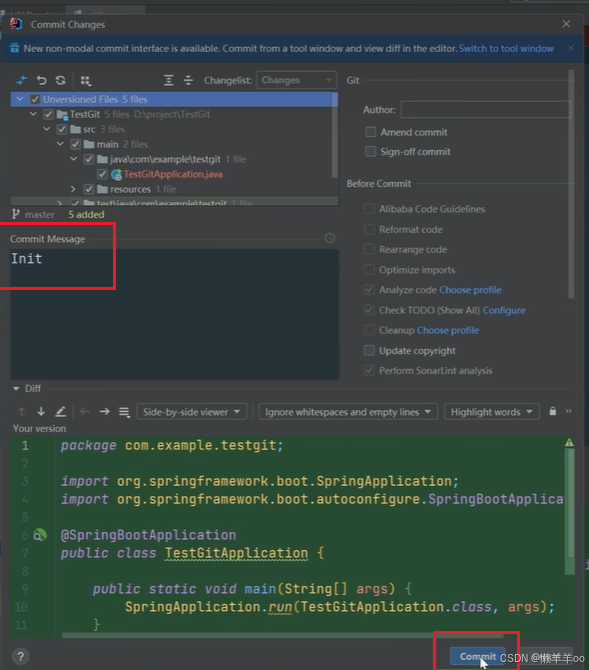This screenshot has width=589, height=670.
Task: Enable Optimize imports checkbox
Action: click(369, 270)
